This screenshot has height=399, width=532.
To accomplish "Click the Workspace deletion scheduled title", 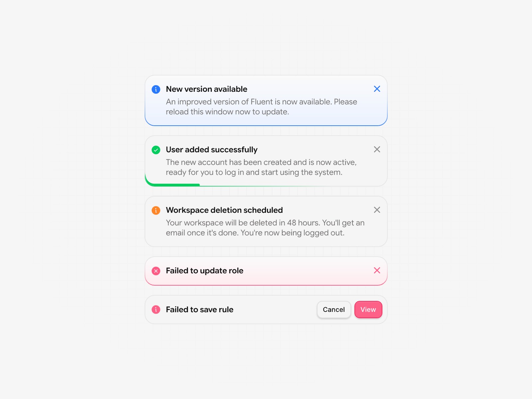I will pos(224,210).
